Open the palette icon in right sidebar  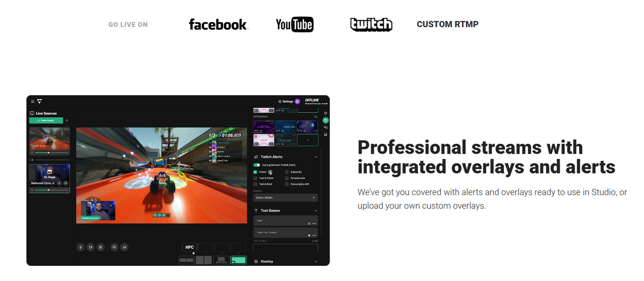[325, 113]
